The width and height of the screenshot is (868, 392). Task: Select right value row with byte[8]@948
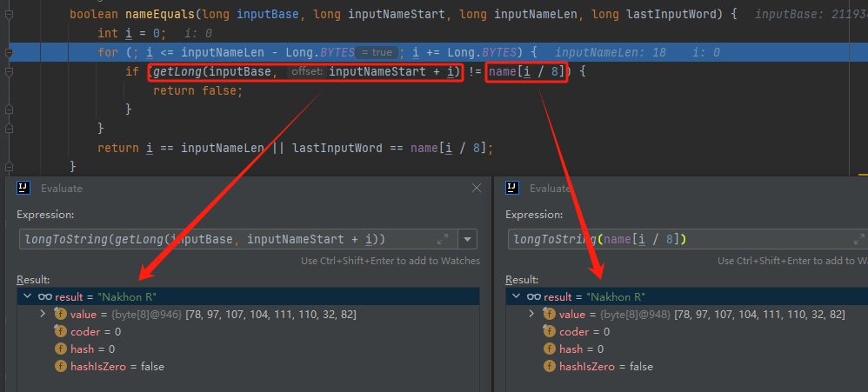tap(687, 314)
